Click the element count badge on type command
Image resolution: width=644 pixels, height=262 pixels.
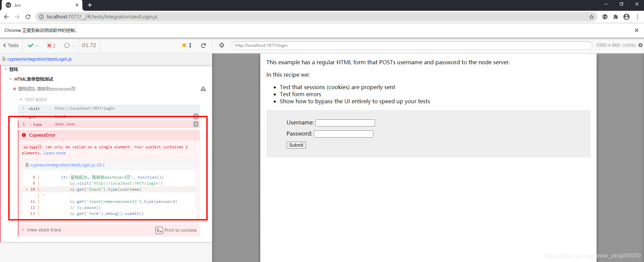coord(196,124)
